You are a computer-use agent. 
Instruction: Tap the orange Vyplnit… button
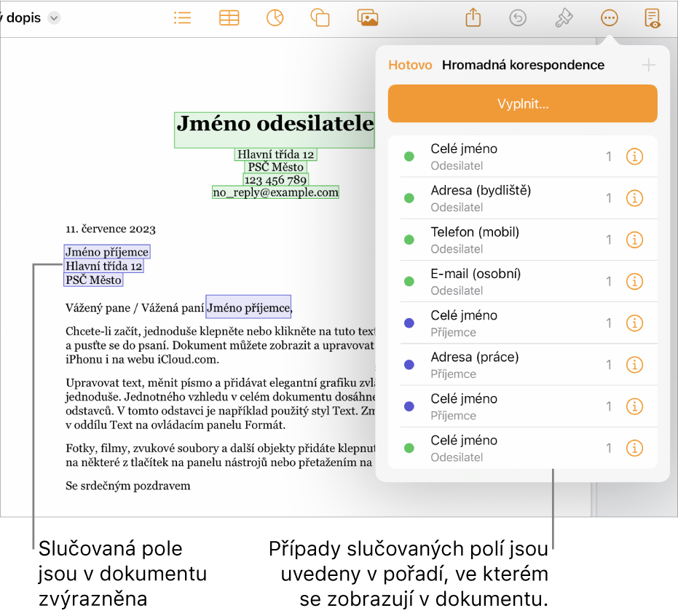click(x=522, y=103)
